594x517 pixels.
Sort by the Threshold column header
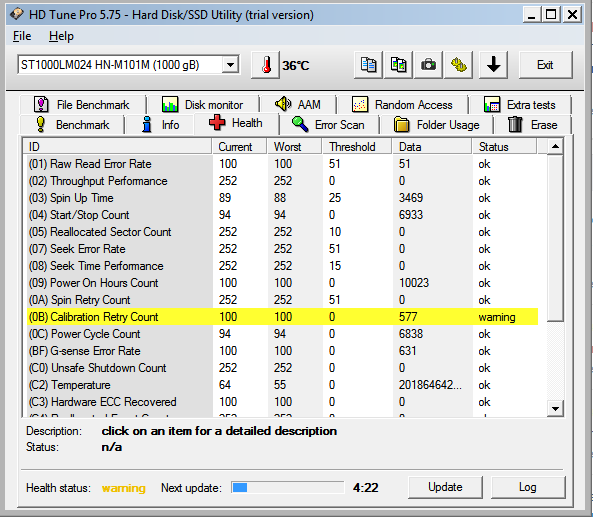tap(357, 147)
